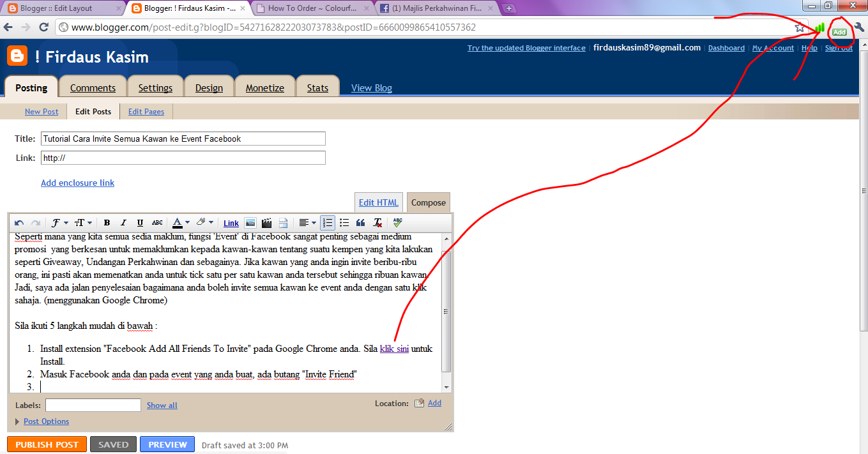Image resolution: width=868 pixels, height=454 pixels.
Task: Open the Settings tab
Action: [x=155, y=87]
